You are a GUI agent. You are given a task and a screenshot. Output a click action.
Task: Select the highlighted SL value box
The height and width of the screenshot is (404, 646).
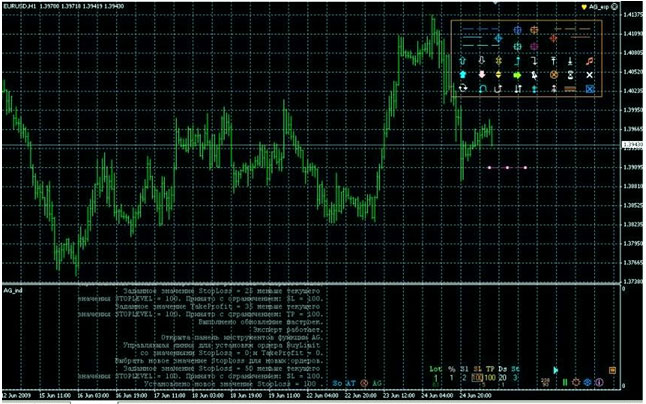[x=477, y=380]
